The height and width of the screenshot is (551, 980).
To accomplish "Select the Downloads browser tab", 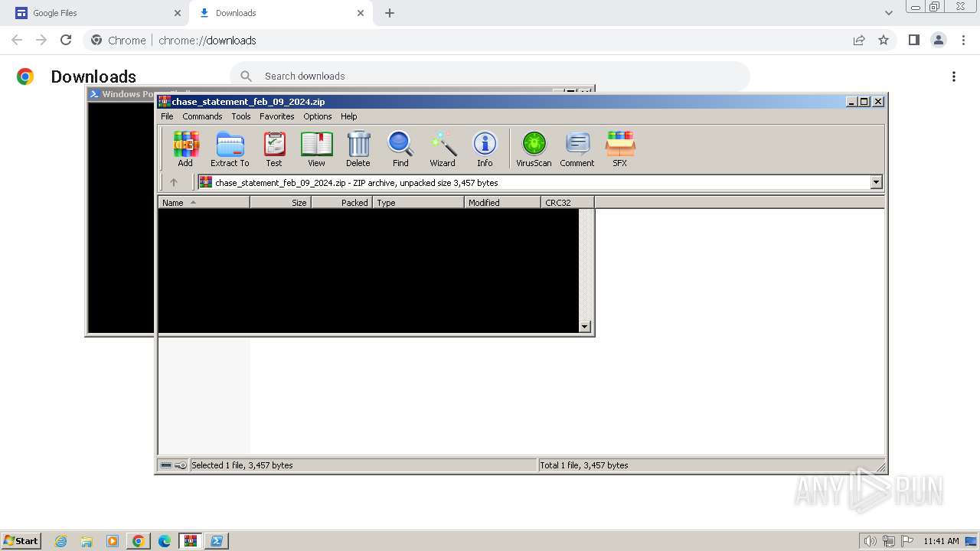I will [280, 13].
